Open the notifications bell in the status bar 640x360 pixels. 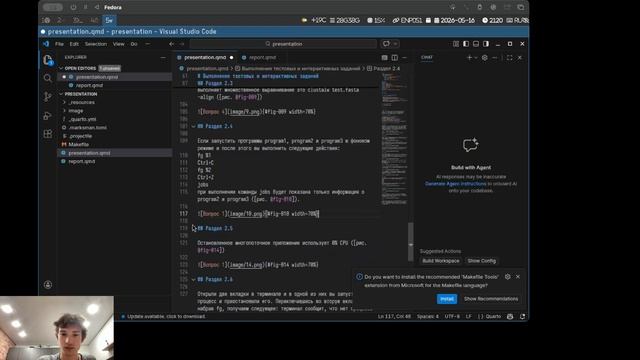522,316
